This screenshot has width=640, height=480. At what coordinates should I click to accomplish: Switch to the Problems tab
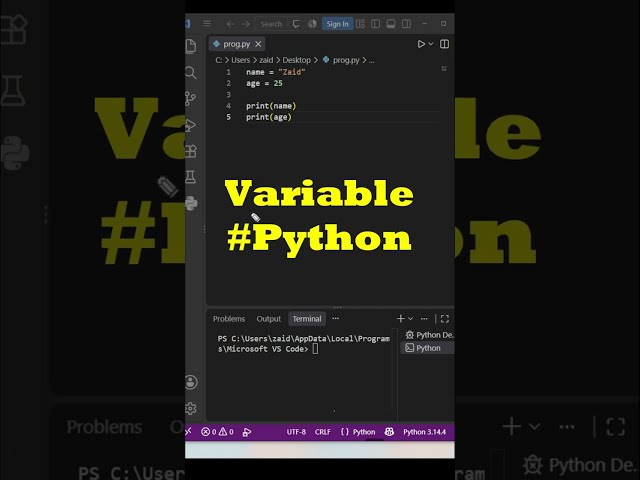pos(229,319)
